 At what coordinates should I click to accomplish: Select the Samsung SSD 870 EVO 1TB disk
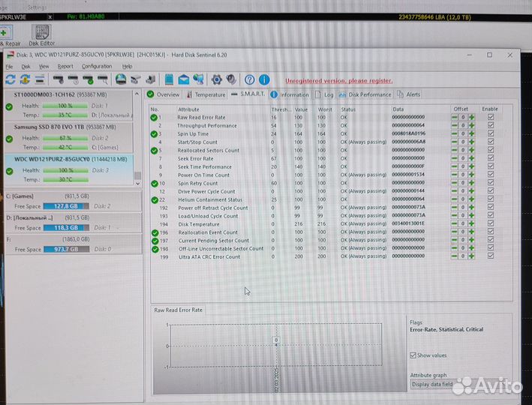68,138
